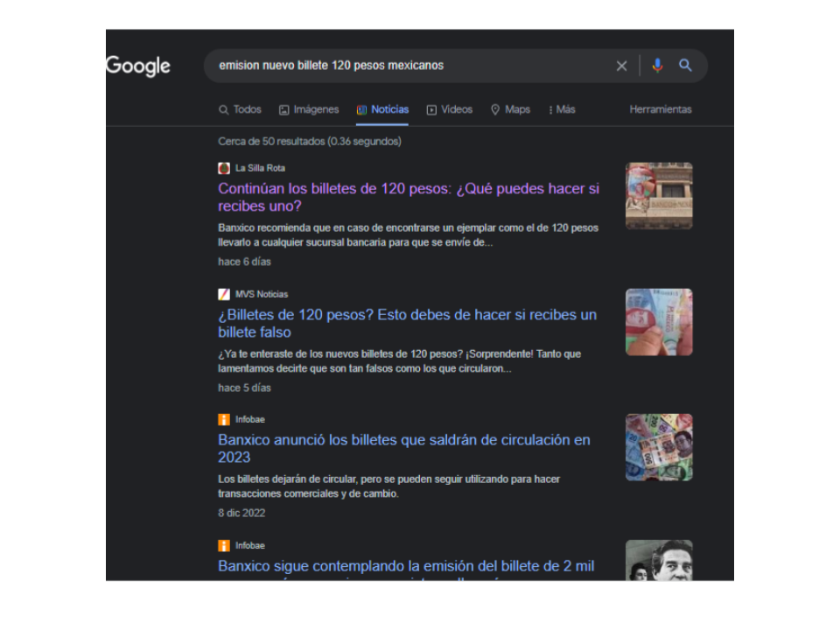The width and height of the screenshot is (840, 630).
Task: Open the Todos search tab
Action: [x=241, y=109]
